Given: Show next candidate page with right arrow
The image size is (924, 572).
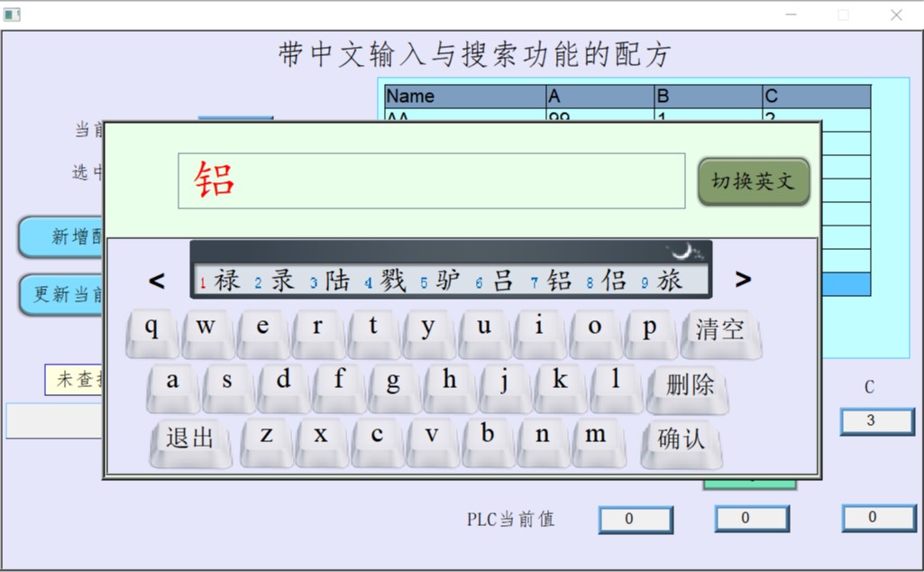Looking at the screenshot, I should coord(743,281).
